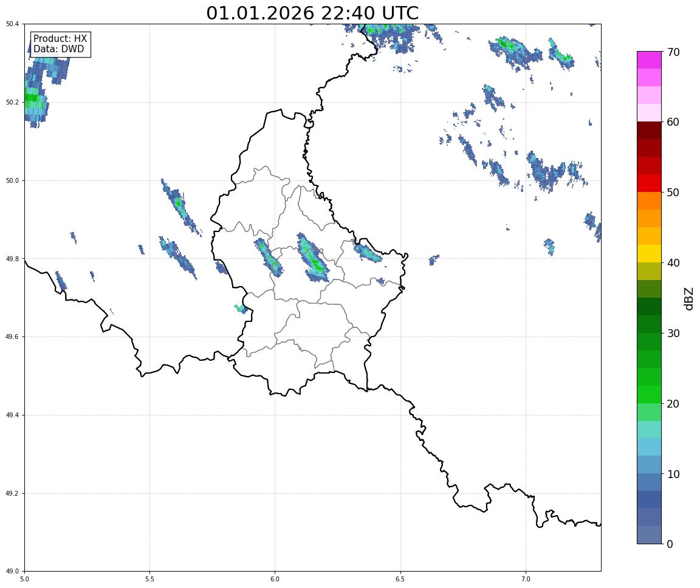
Task: Click latitude label 49.4
Action: click(x=12, y=415)
